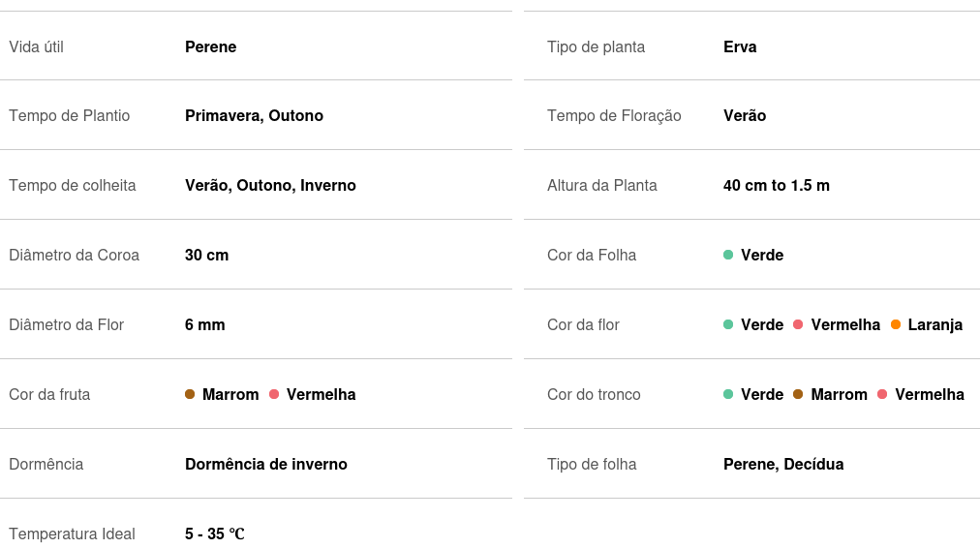Screen dimensions: 980x549
Task: Click the green dot beside Cor da Folha
Action: (x=728, y=255)
